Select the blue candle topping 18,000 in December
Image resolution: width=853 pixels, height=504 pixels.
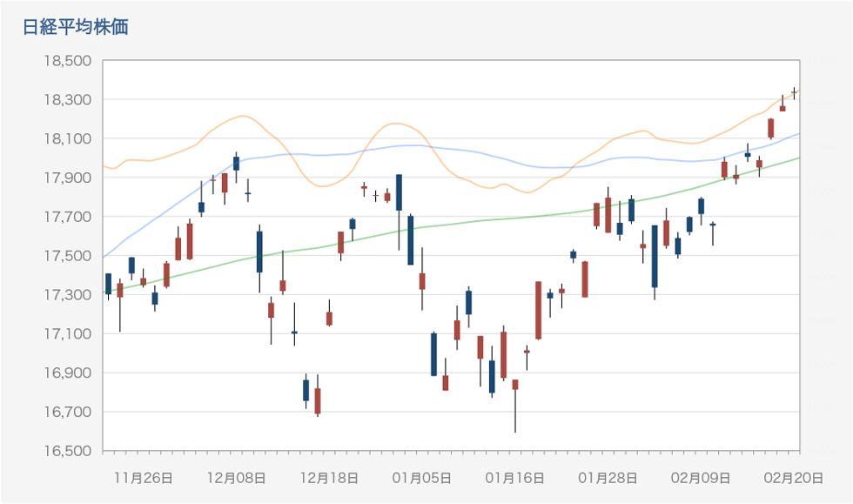tap(236, 163)
